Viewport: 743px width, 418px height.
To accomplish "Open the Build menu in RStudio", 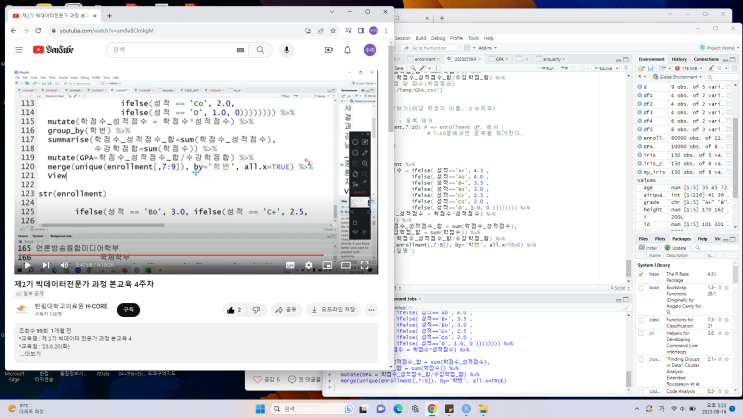I will tap(421, 38).
